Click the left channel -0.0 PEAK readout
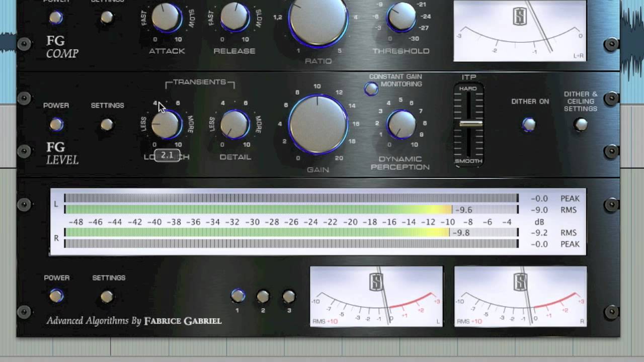644x362 pixels. (539, 199)
